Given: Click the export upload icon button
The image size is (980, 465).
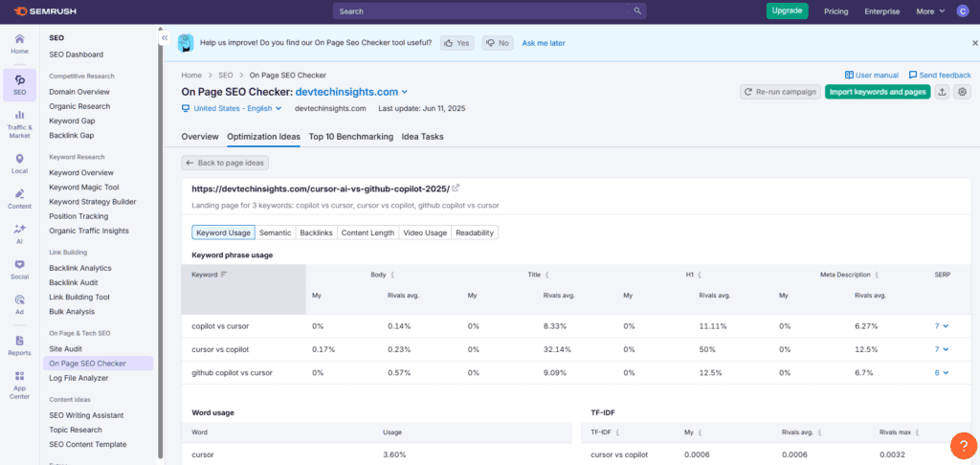Looking at the screenshot, I should [943, 92].
